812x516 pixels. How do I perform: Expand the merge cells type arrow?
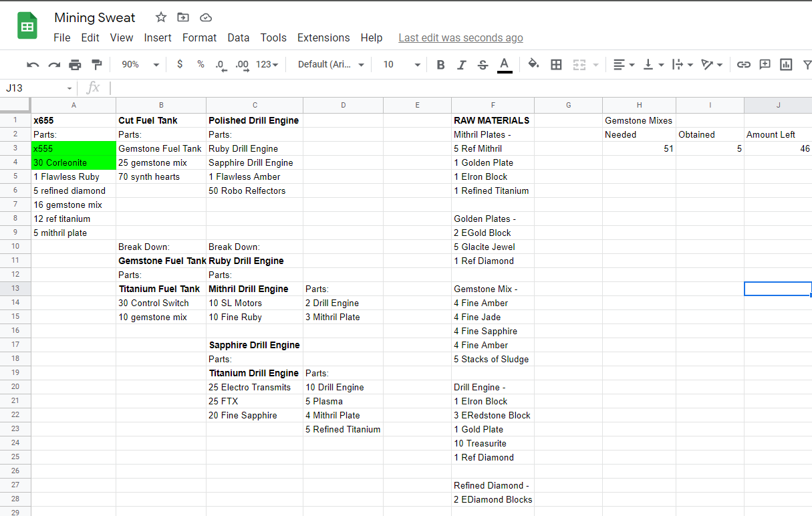(595, 64)
